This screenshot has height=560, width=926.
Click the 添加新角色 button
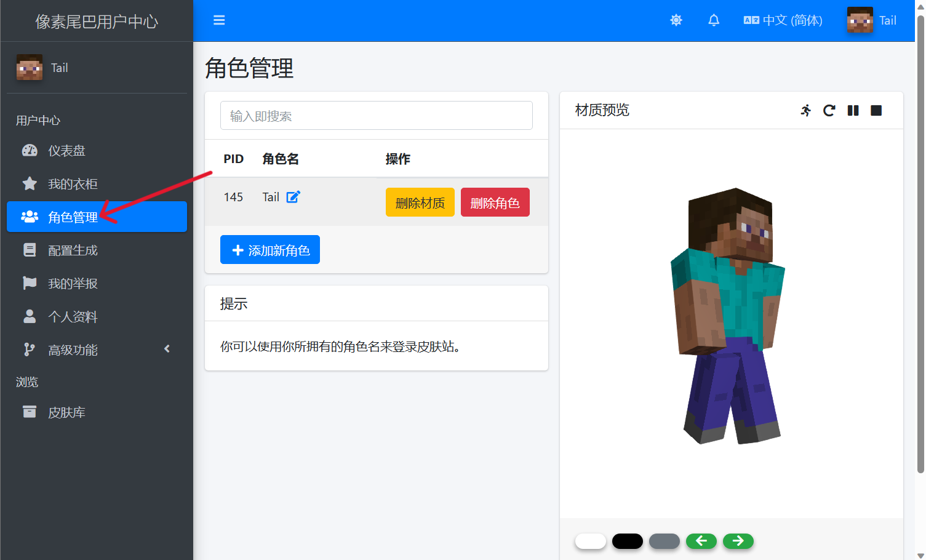click(270, 250)
